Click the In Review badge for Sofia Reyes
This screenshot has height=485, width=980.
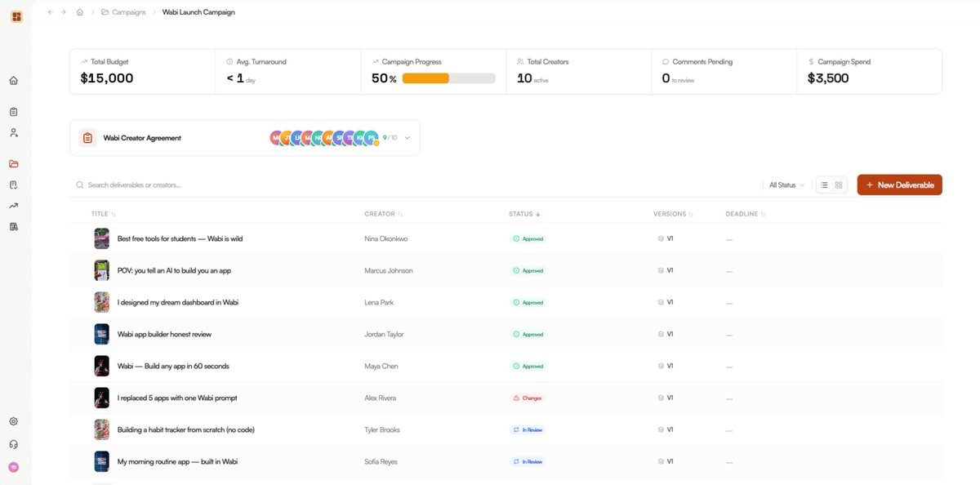(527, 462)
